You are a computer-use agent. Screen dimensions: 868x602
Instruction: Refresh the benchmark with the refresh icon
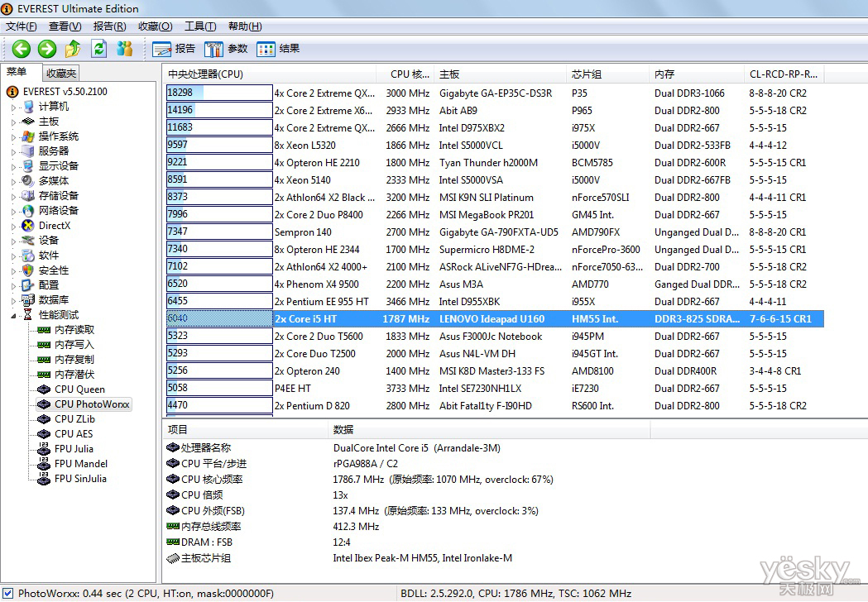[98, 50]
